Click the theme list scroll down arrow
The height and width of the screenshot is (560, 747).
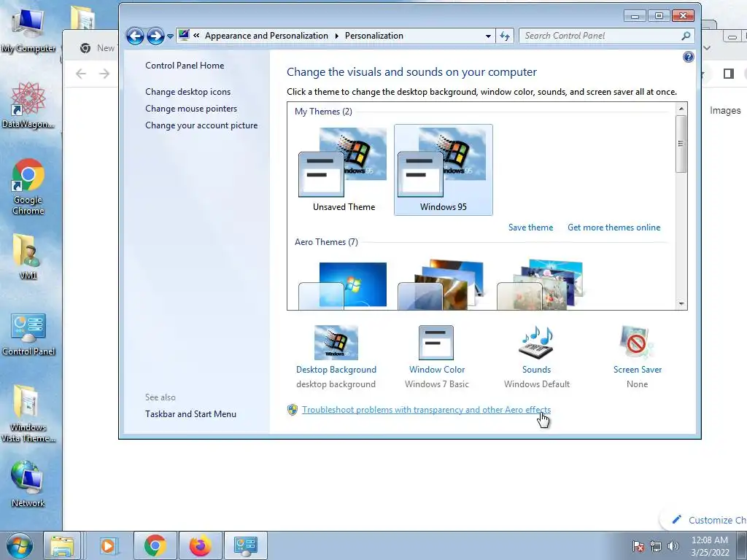tap(681, 303)
